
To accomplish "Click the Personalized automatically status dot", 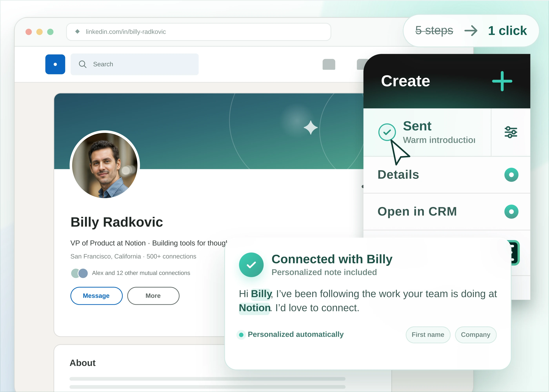I will click(x=241, y=335).
